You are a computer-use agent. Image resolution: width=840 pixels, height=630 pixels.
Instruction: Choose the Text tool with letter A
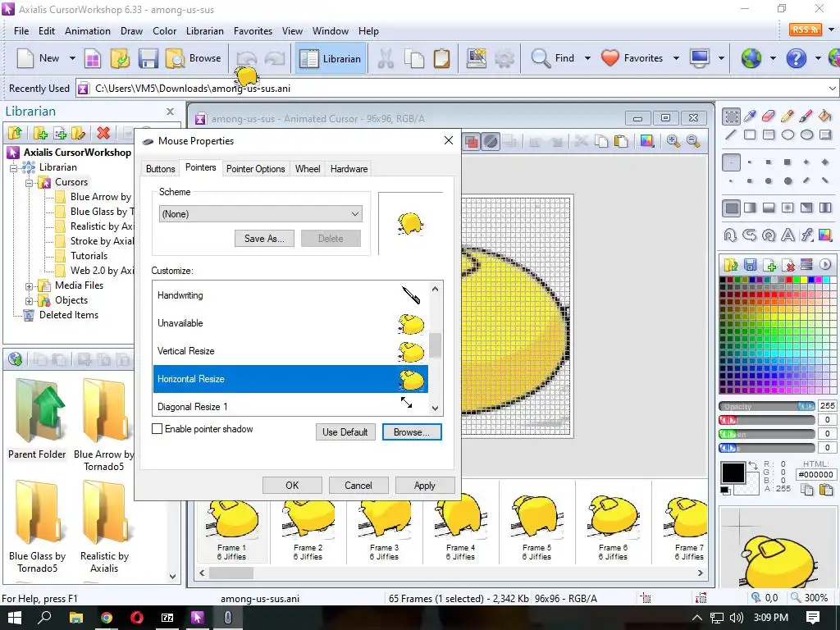click(787, 235)
